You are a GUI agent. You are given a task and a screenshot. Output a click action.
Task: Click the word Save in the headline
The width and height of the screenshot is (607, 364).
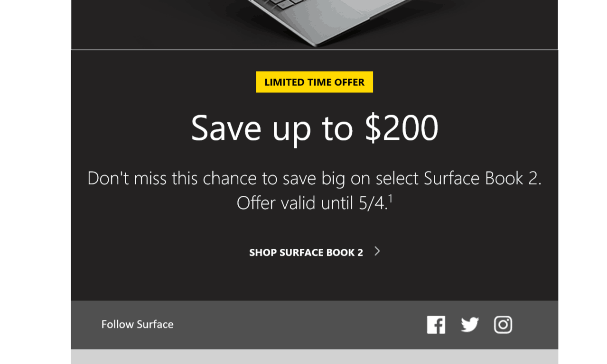[x=226, y=128]
